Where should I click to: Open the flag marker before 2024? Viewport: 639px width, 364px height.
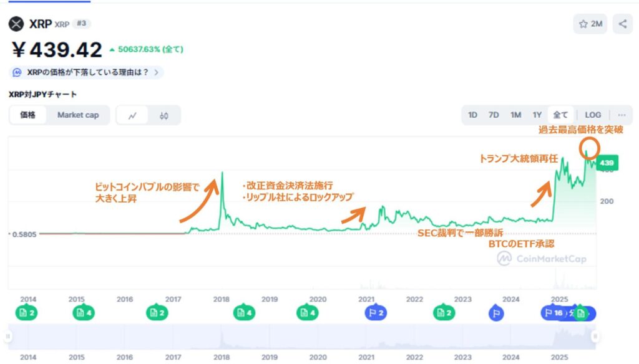point(497,313)
